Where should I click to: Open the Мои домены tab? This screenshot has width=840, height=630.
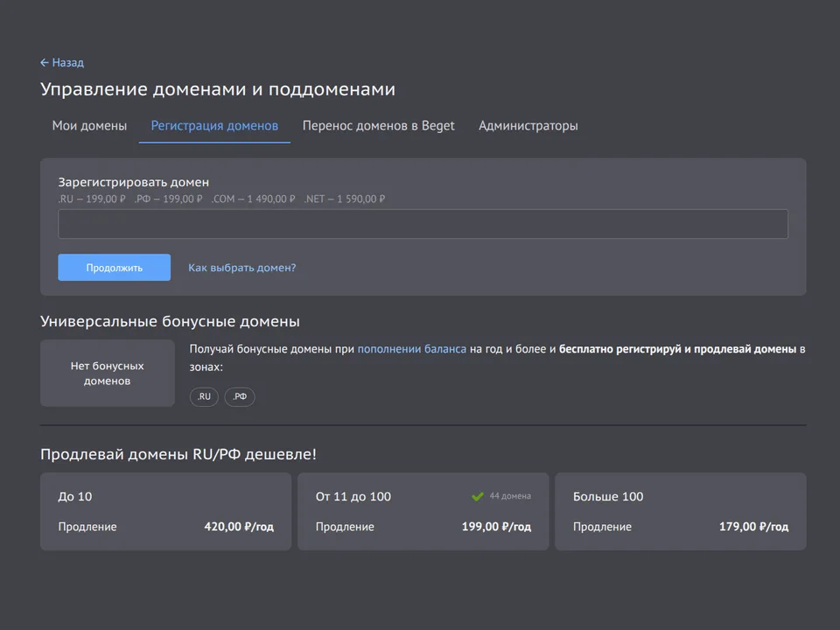click(x=89, y=126)
